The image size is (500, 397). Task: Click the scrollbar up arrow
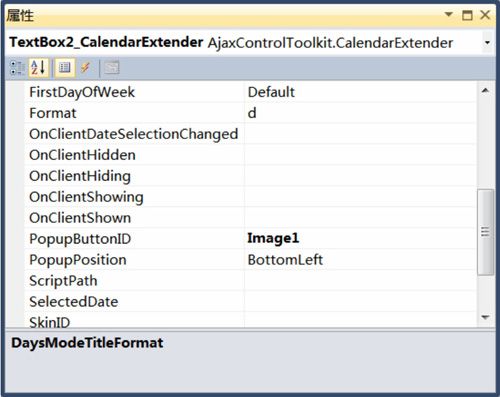485,90
